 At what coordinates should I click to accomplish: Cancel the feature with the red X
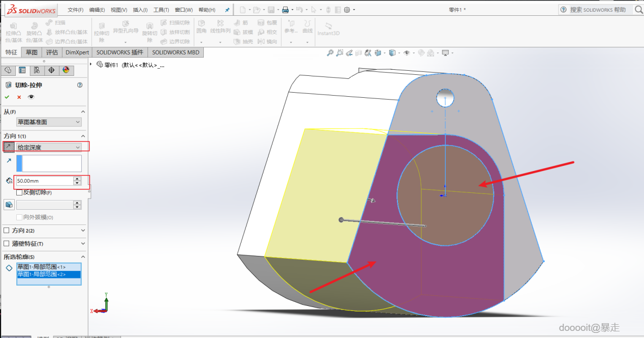[x=19, y=97]
